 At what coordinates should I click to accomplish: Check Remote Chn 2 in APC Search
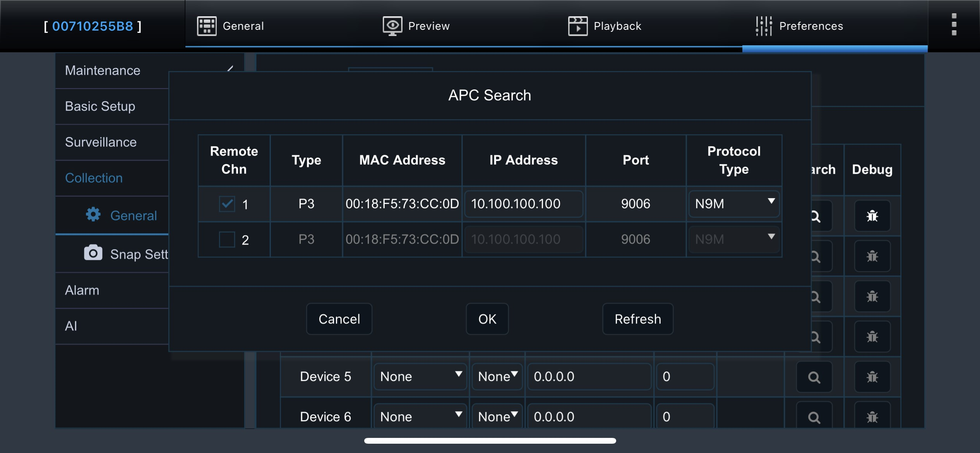tap(227, 239)
